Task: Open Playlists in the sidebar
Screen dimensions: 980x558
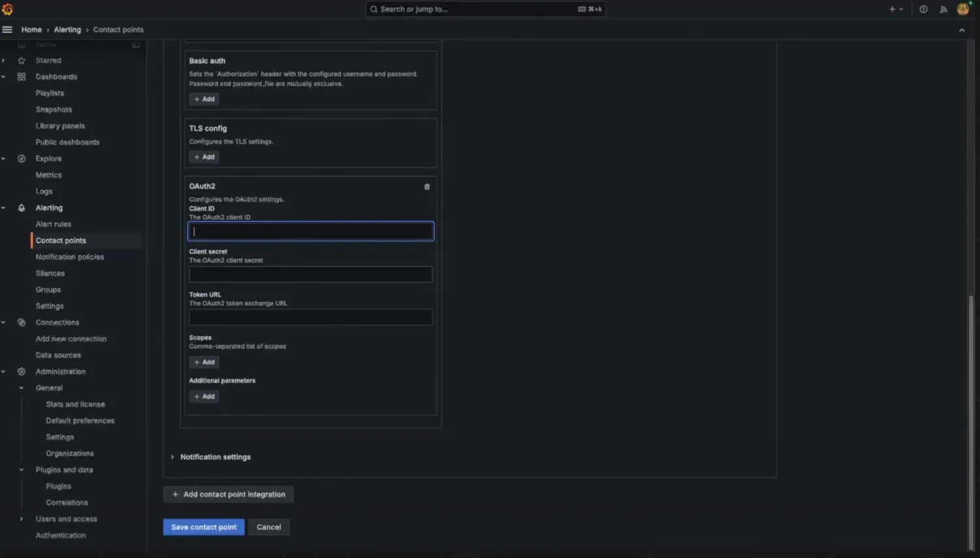Action: click(x=50, y=93)
